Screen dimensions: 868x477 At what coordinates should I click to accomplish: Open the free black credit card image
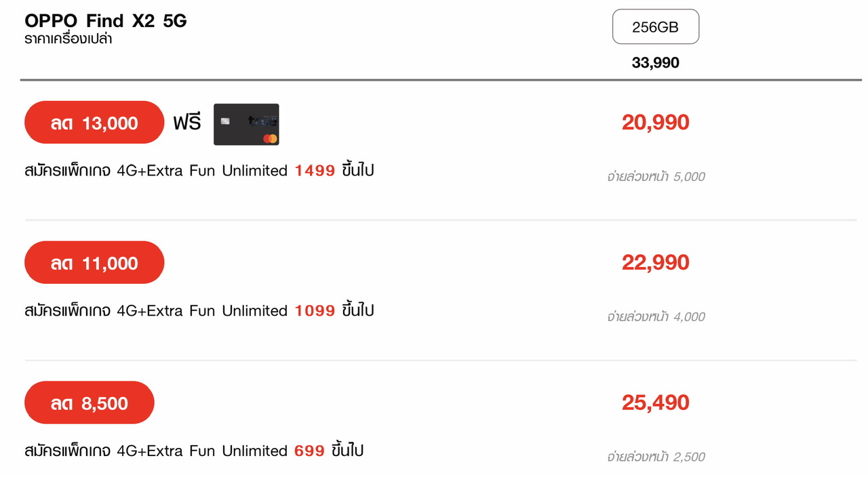click(x=246, y=124)
